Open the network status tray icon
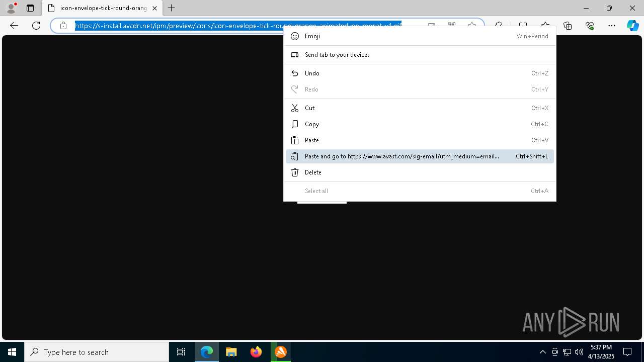The image size is (644, 362). pyautogui.click(x=567, y=352)
